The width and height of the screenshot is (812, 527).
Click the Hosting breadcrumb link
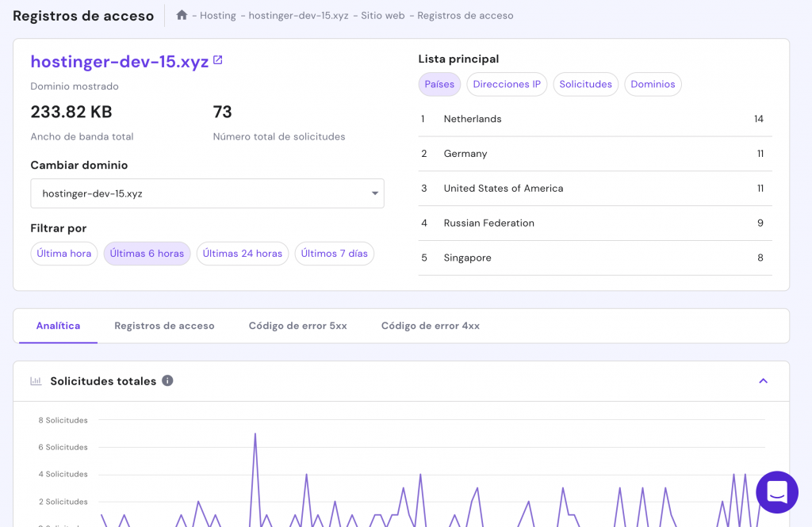coord(218,16)
